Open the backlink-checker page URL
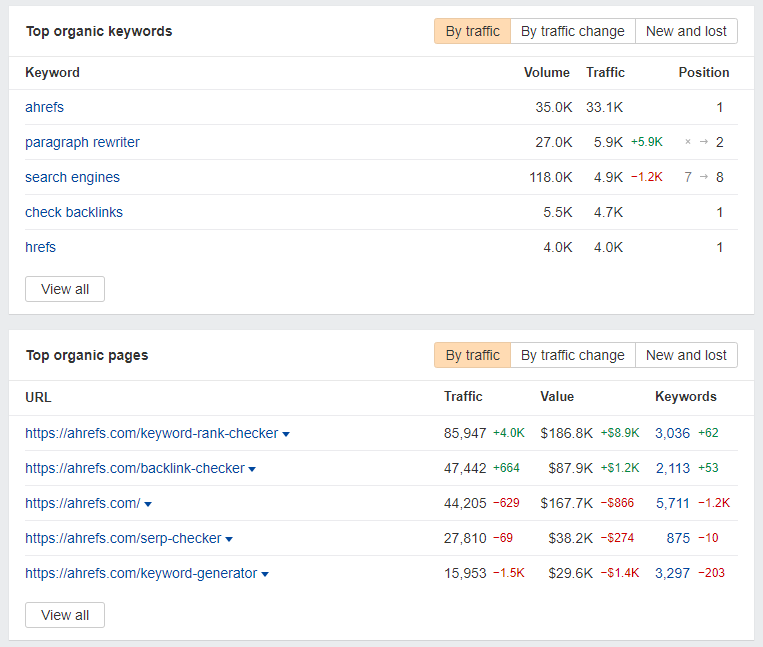 (x=135, y=468)
